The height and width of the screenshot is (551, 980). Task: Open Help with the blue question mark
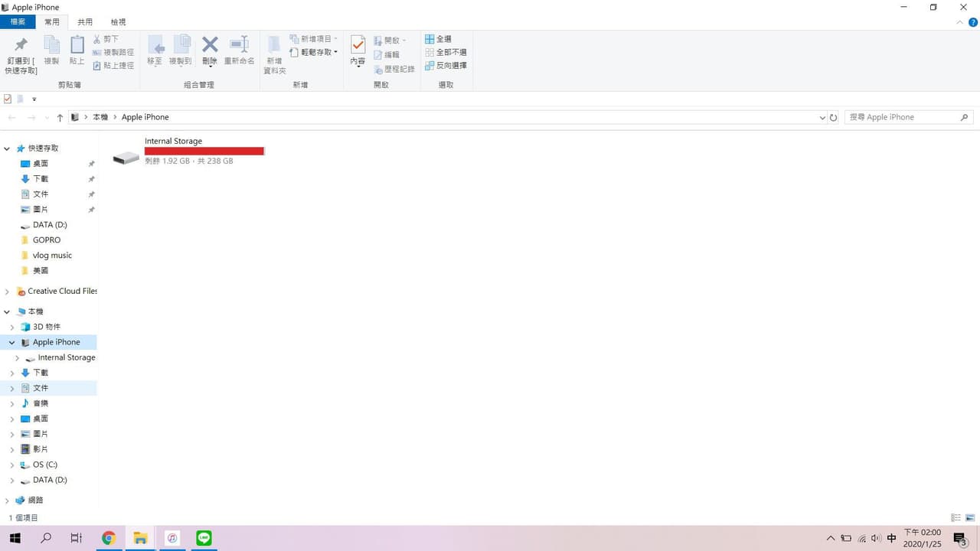click(973, 22)
